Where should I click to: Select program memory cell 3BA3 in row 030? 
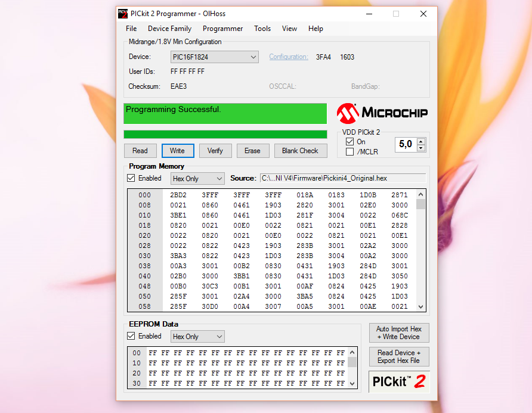click(178, 256)
